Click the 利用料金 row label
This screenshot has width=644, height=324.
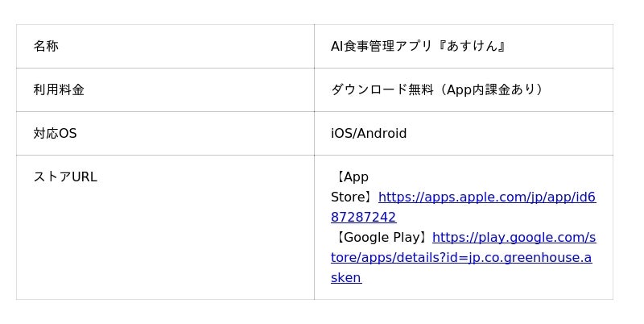point(59,90)
